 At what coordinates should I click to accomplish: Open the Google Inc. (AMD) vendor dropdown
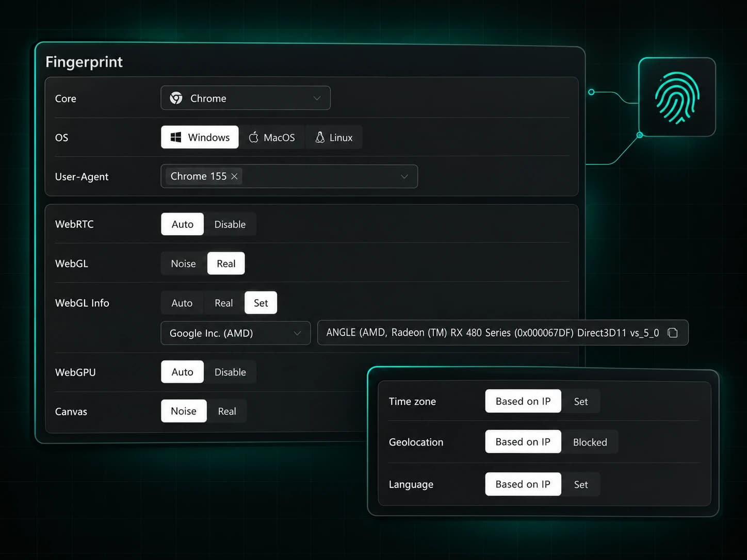[x=236, y=333]
